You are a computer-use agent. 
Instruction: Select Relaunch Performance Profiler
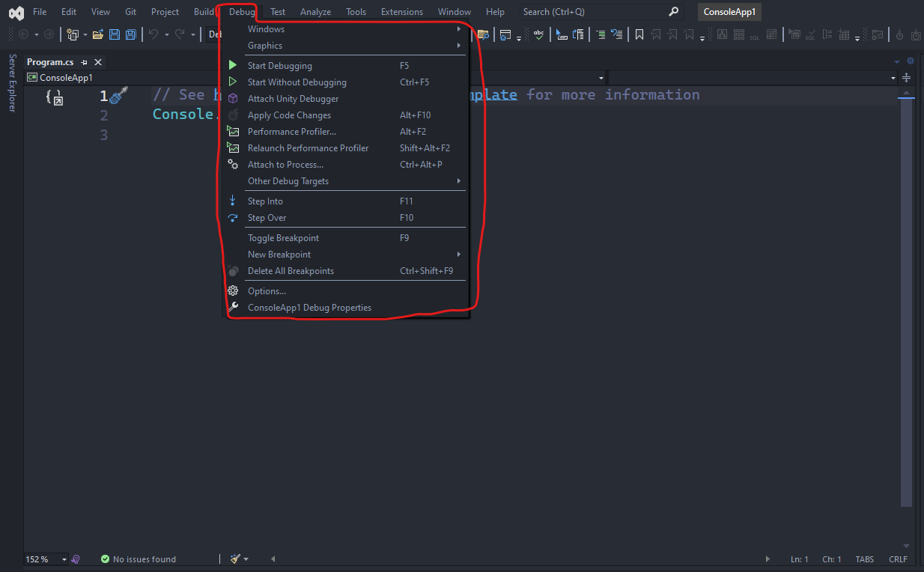346,148
